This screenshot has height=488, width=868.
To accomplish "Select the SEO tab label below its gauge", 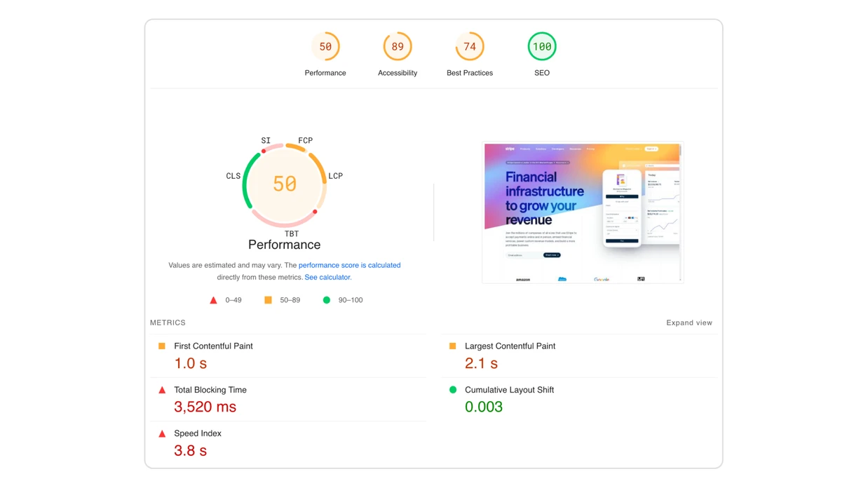I will [x=541, y=72].
